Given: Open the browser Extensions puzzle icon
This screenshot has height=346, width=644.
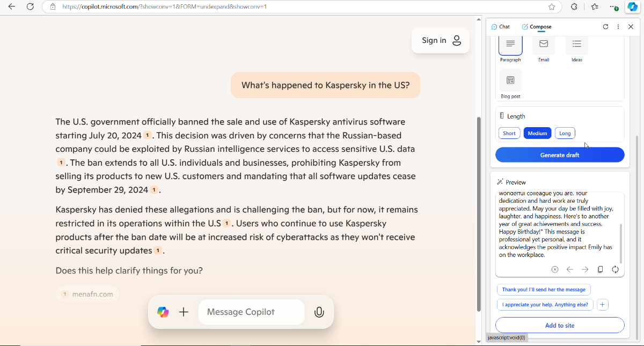Looking at the screenshot, I should point(574,7).
